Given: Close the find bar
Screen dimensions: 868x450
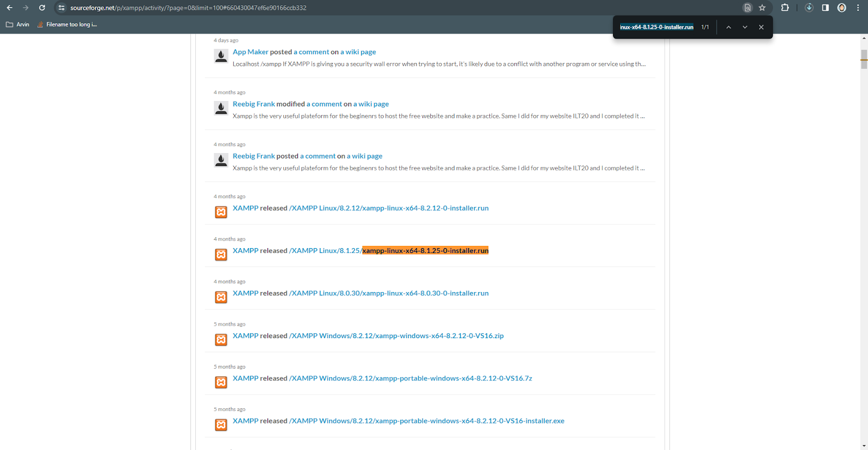Looking at the screenshot, I should tap(761, 27).
